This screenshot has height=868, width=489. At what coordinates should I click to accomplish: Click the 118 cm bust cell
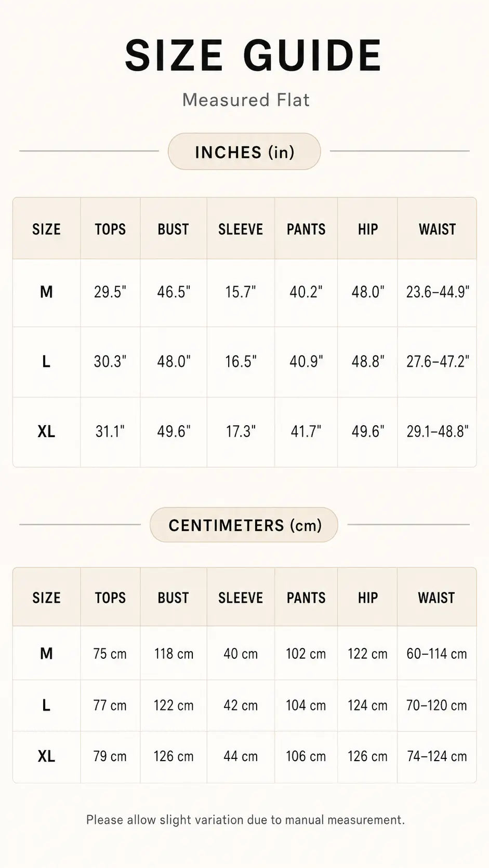coord(174,654)
